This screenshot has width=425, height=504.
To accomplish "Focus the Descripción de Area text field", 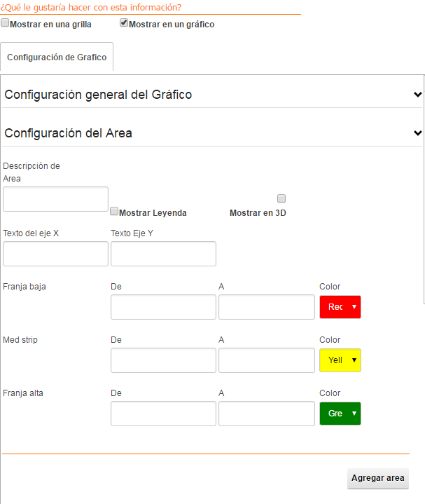I will (55, 199).
